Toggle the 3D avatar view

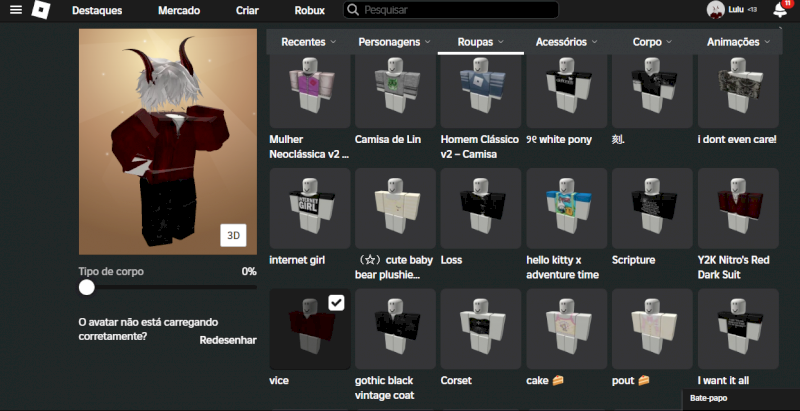(x=233, y=236)
